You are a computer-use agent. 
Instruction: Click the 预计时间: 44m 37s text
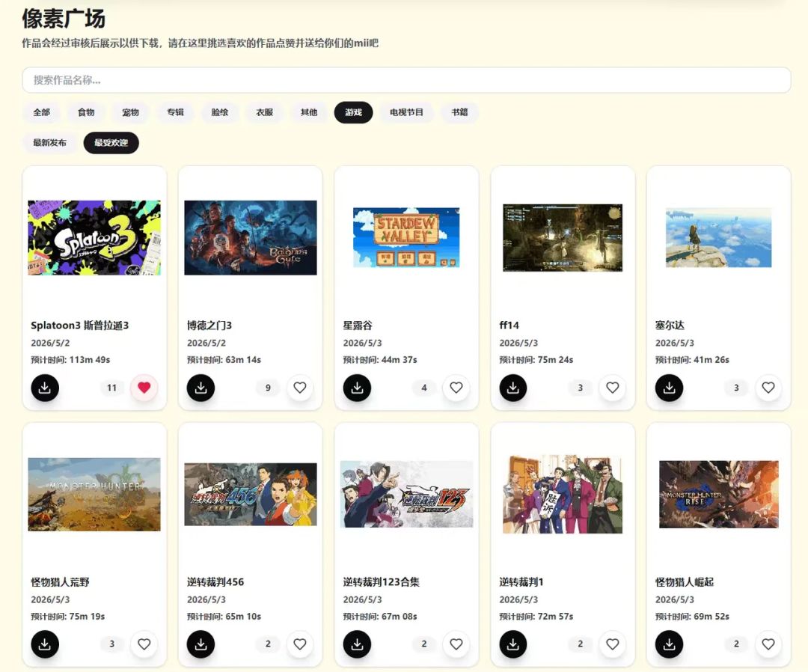coord(380,360)
